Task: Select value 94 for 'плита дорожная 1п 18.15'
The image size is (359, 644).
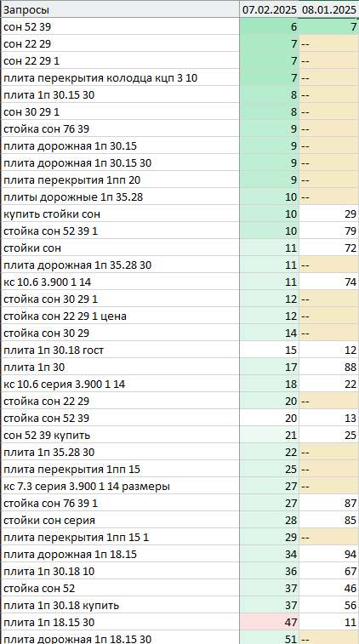Action: pos(328,555)
